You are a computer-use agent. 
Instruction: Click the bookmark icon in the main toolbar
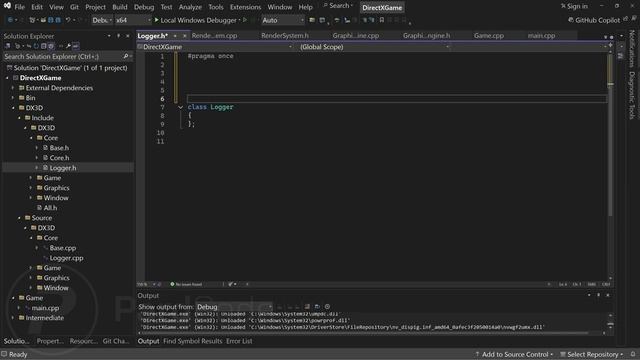pos(382,20)
